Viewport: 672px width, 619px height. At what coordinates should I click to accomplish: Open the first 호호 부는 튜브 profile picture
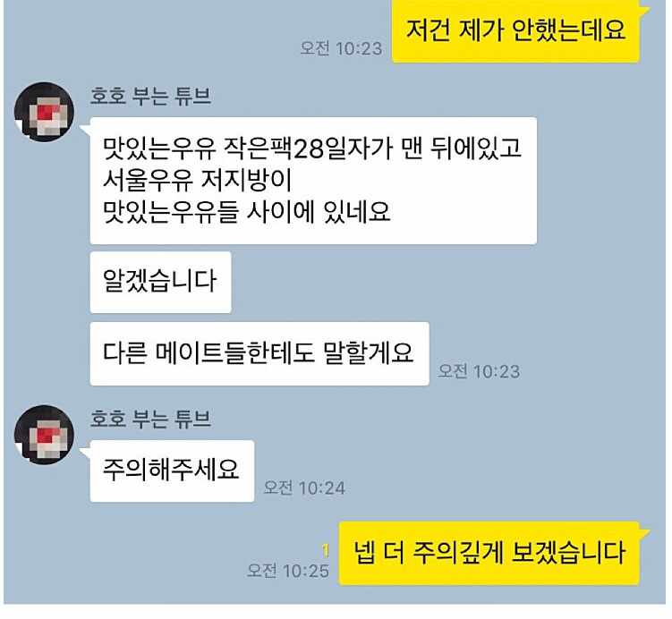click(44, 112)
